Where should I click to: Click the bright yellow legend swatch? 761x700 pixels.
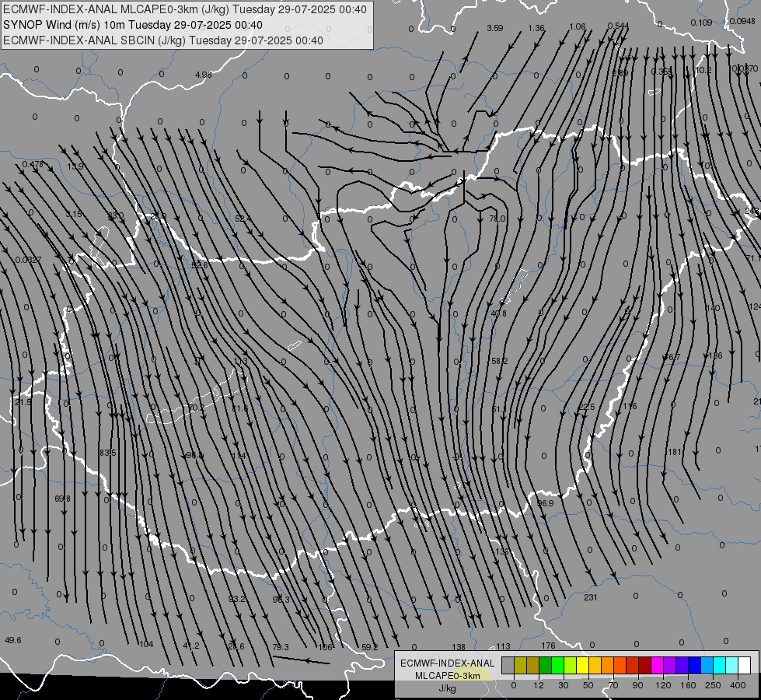click(582, 665)
